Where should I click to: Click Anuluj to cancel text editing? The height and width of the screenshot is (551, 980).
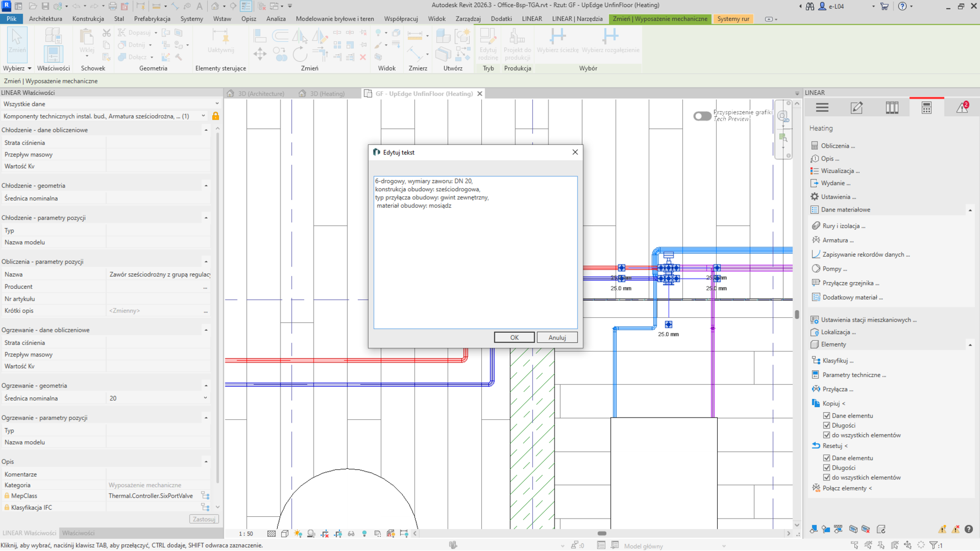557,337
